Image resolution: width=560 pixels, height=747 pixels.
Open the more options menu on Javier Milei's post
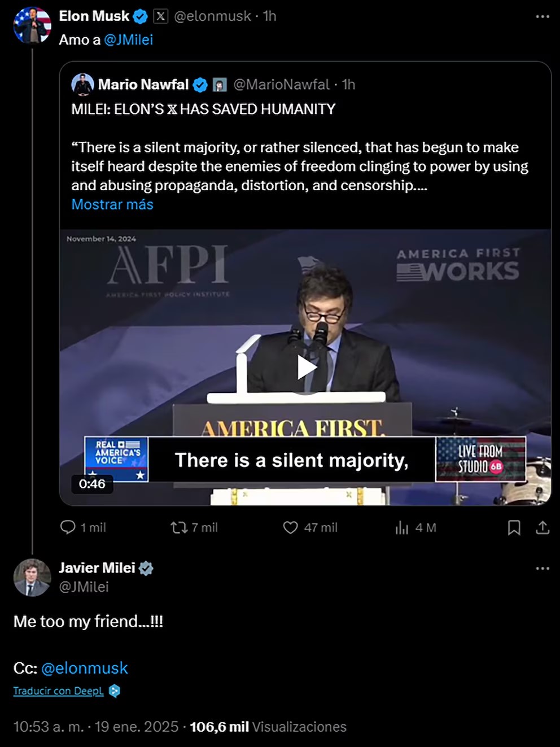[x=542, y=568]
